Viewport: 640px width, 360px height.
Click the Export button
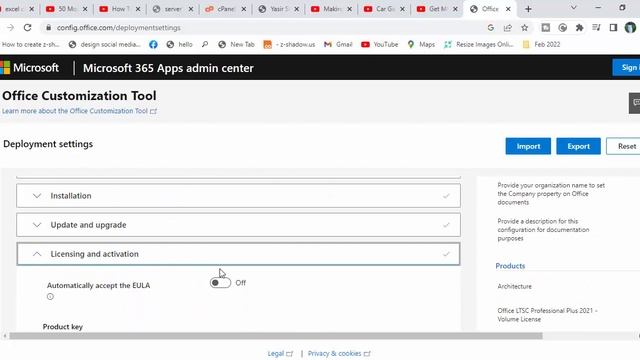(x=578, y=146)
